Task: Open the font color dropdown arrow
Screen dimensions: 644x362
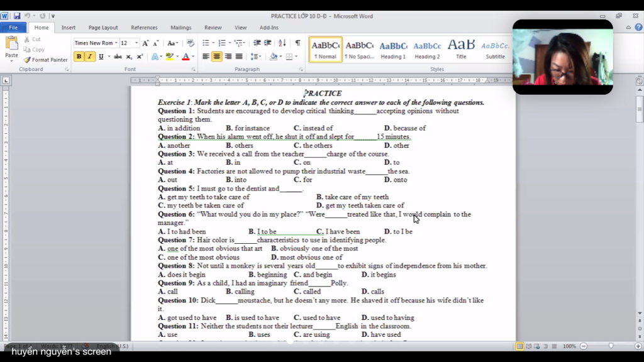Action: [193, 57]
